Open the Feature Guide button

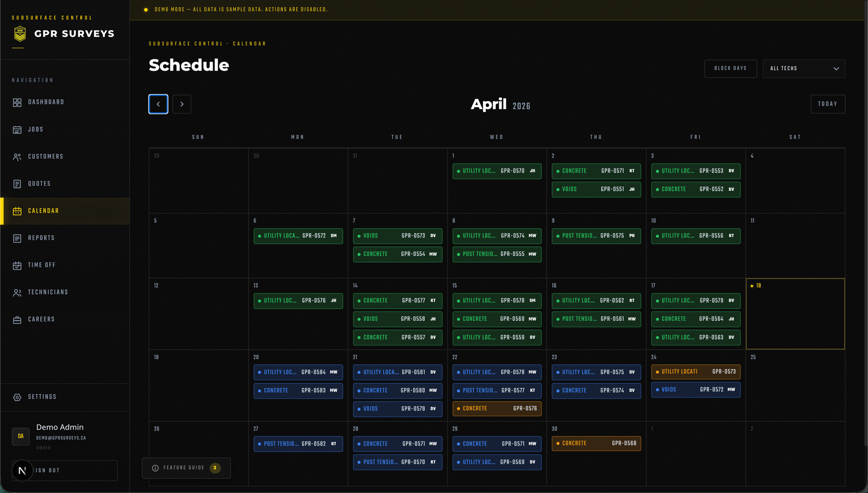click(x=186, y=468)
